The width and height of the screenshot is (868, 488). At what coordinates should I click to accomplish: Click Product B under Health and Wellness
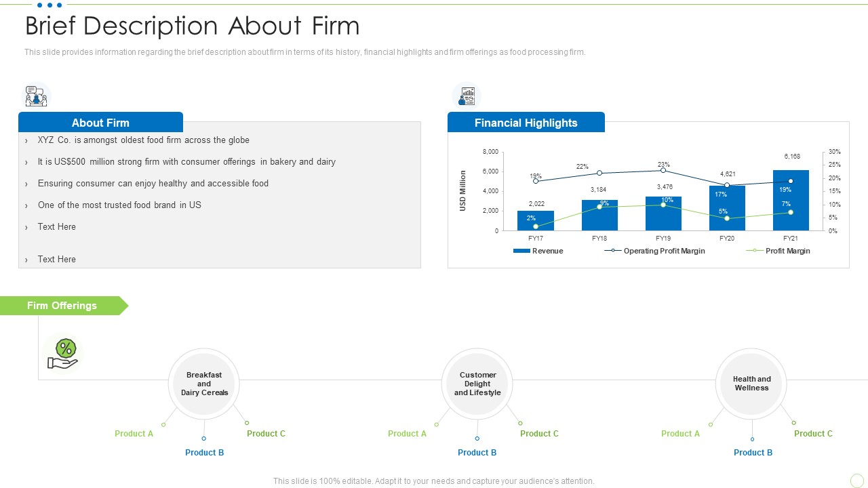point(753,452)
